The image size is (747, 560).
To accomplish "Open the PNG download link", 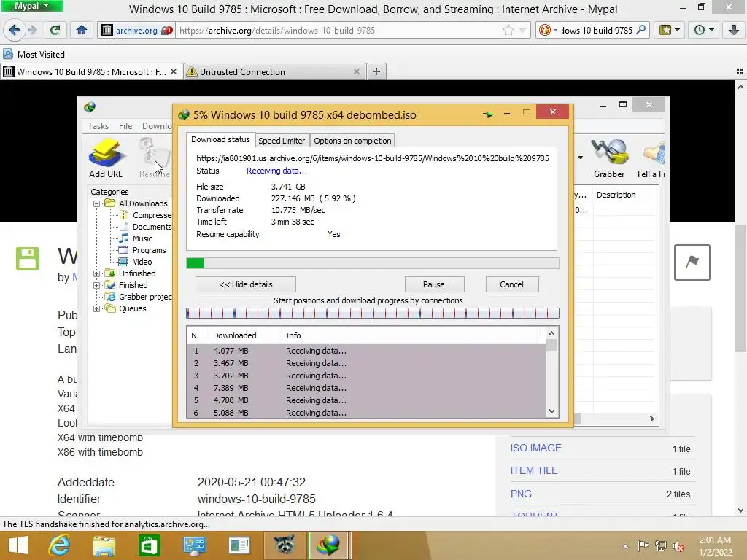I will pos(521,494).
